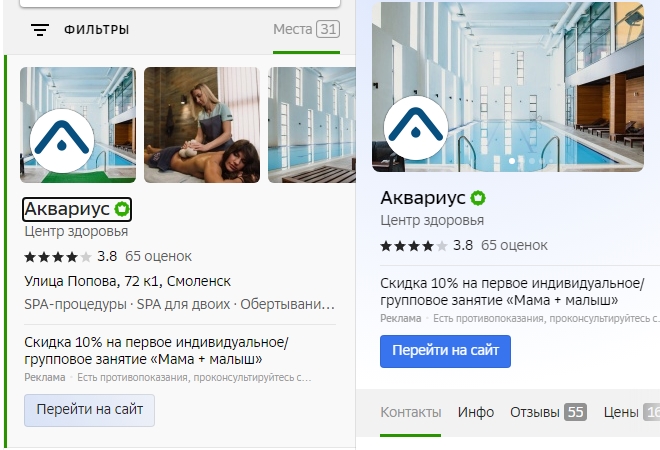660x450 pixels.
Task: Click the Аквариус logo in list thumbnail
Action: pyautogui.click(x=62, y=141)
